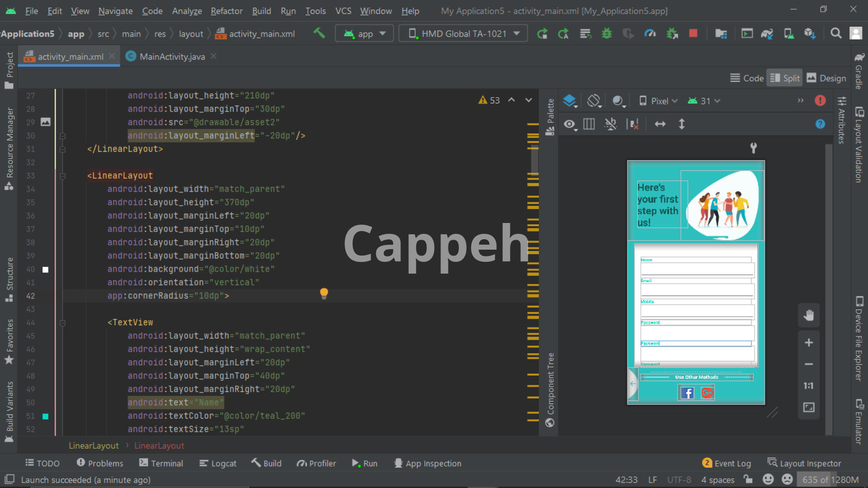868x488 pixels.
Task: Click the Debug app bug icon
Action: [x=607, y=33]
